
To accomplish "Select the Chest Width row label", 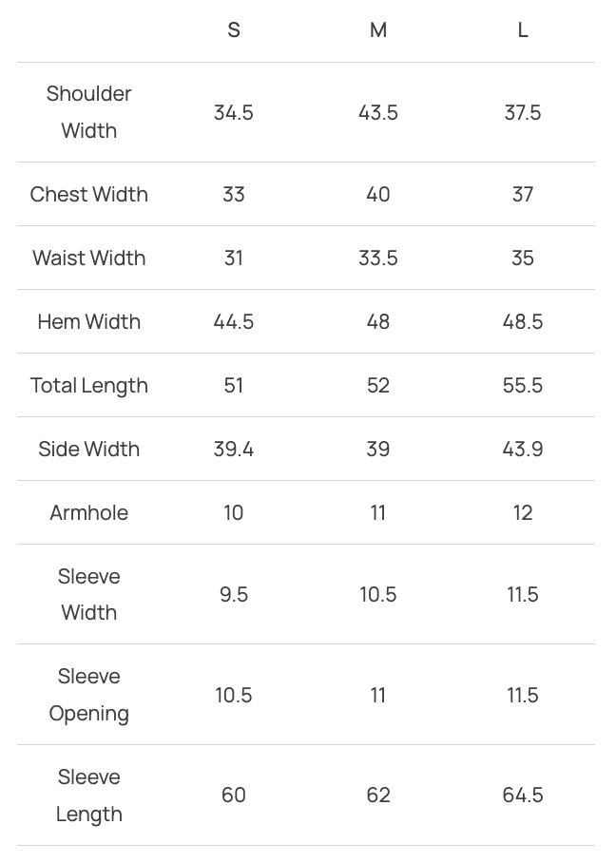I will pyautogui.click(x=89, y=194).
